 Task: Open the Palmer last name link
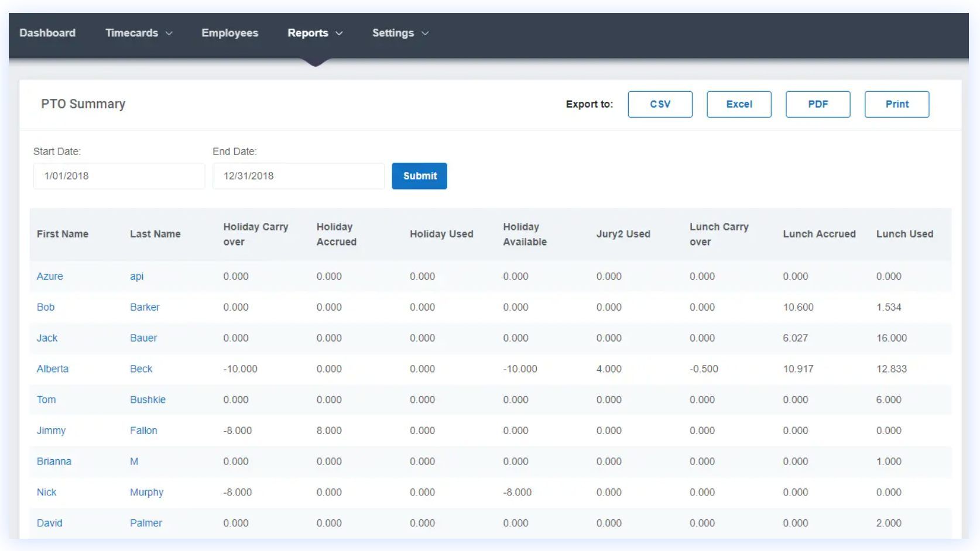click(146, 523)
